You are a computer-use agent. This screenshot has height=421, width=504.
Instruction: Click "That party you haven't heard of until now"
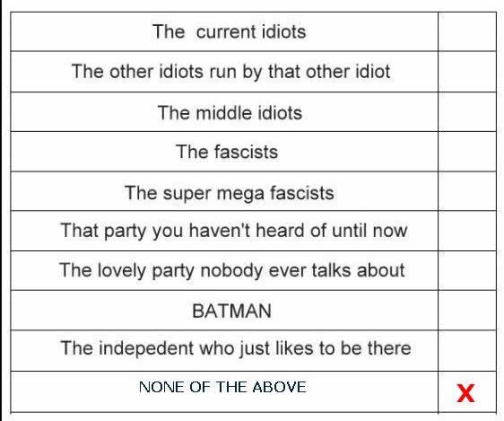tap(234, 231)
